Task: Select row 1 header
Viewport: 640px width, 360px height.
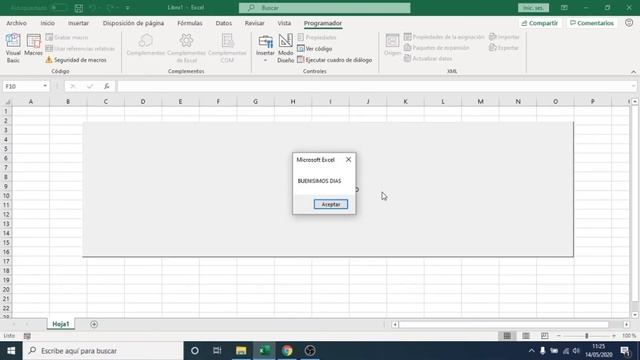Action: pos(6,111)
